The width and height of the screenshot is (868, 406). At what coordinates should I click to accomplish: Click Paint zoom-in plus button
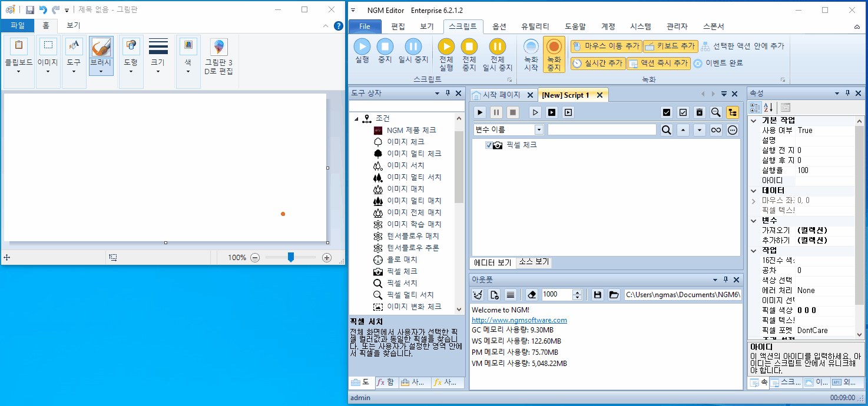click(x=327, y=258)
